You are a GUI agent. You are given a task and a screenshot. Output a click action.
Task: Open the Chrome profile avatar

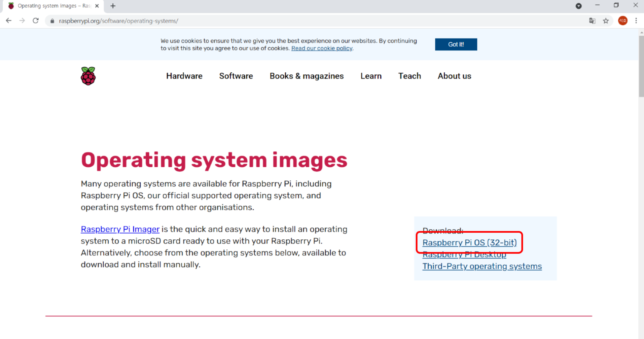623,21
